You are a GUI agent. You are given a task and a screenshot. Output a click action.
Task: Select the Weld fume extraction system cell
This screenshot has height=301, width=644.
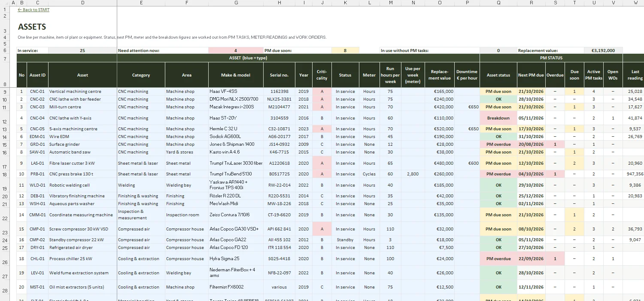82,273
